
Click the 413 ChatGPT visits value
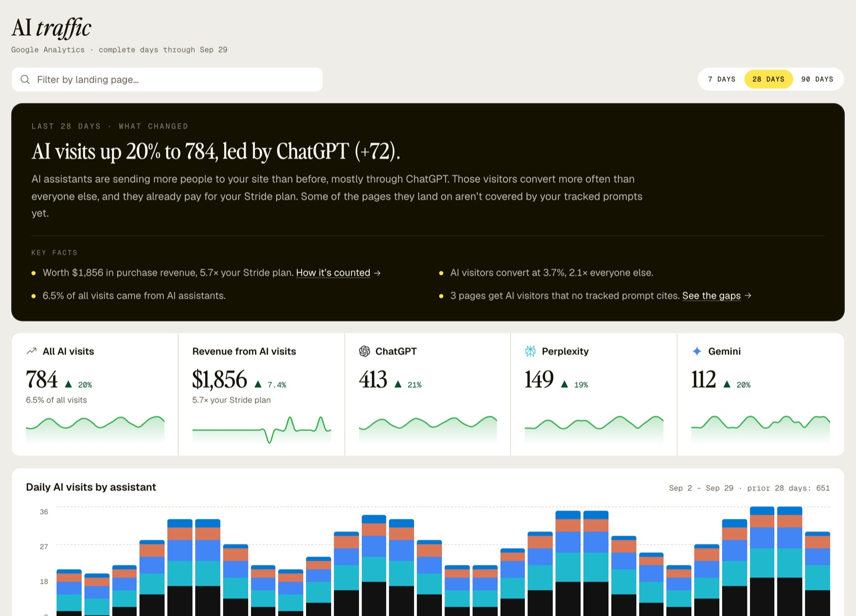point(373,379)
